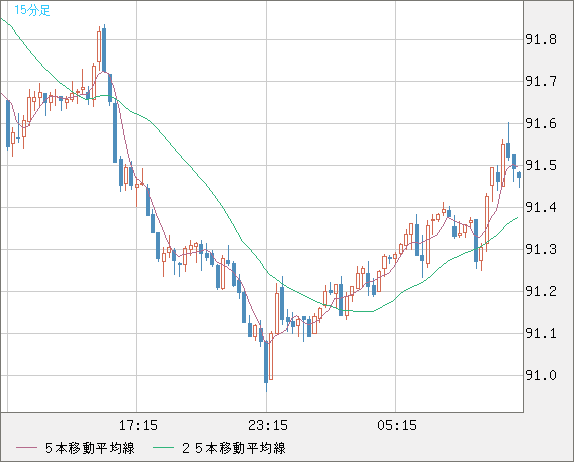Image resolution: width=574 pixels, height=462 pixels.
Task: Click the 17:15 time axis label
Action: click(x=138, y=425)
